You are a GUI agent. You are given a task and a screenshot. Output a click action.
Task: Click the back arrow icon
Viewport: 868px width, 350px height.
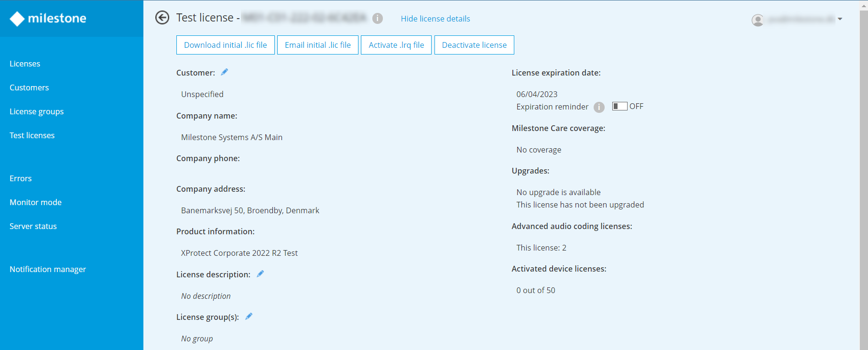point(163,18)
